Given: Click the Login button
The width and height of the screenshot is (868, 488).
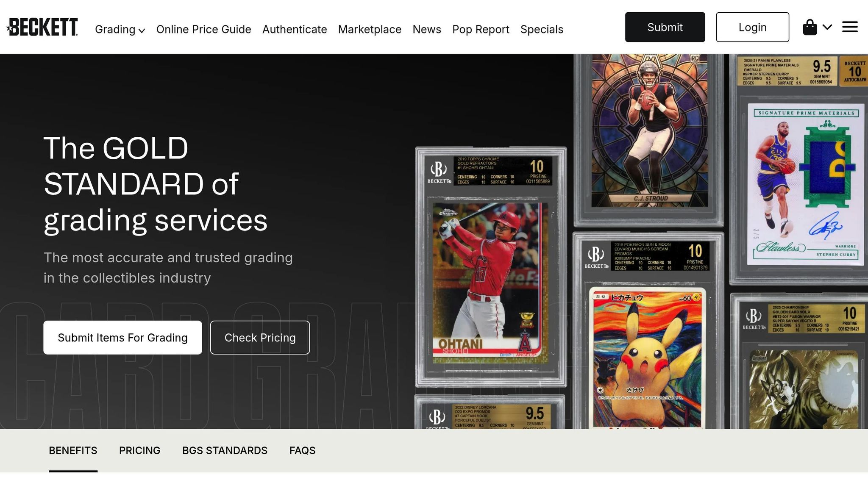Looking at the screenshot, I should tap(752, 27).
